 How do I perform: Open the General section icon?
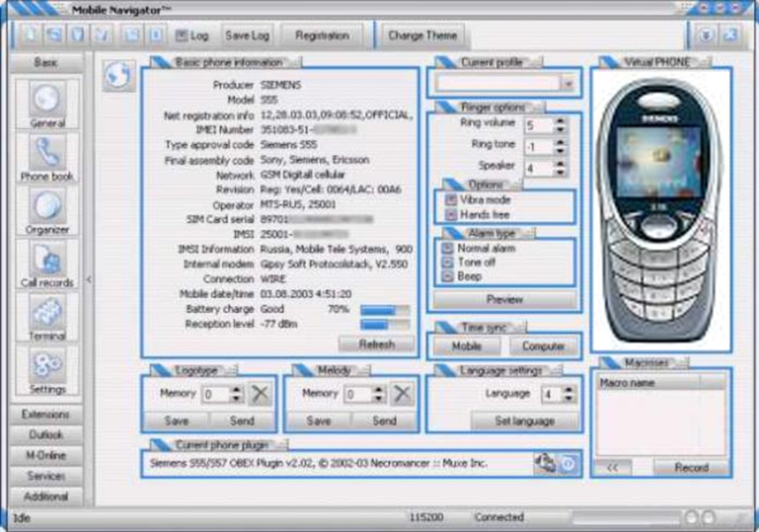(x=46, y=99)
